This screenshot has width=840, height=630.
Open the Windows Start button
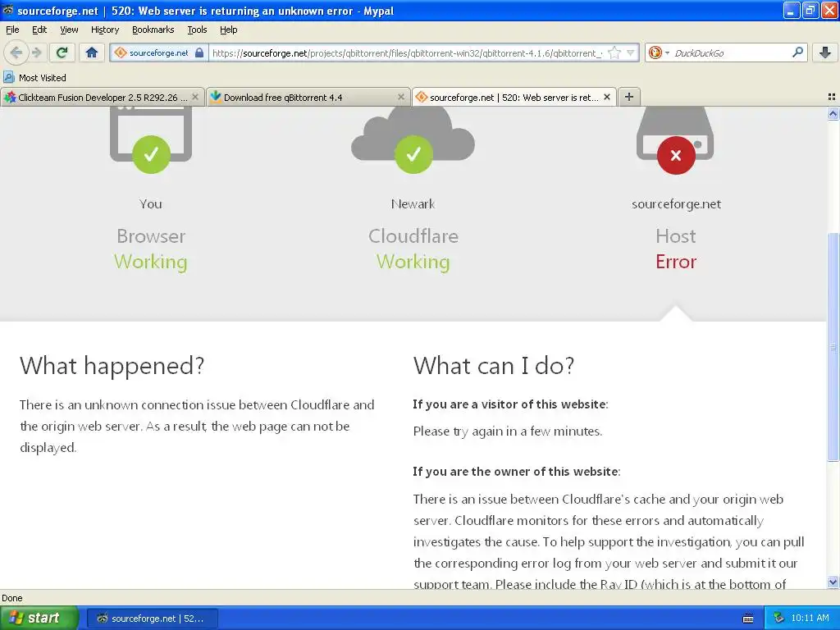pos(39,618)
